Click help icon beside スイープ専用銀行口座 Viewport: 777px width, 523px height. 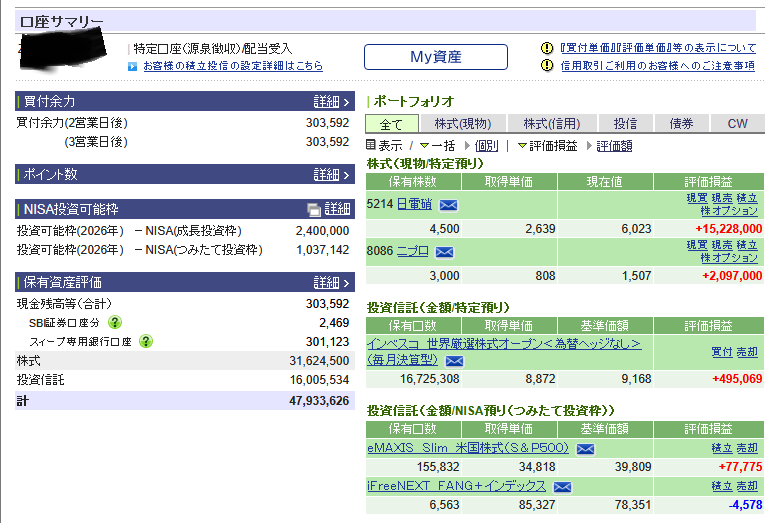pyautogui.click(x=146, y=342)
